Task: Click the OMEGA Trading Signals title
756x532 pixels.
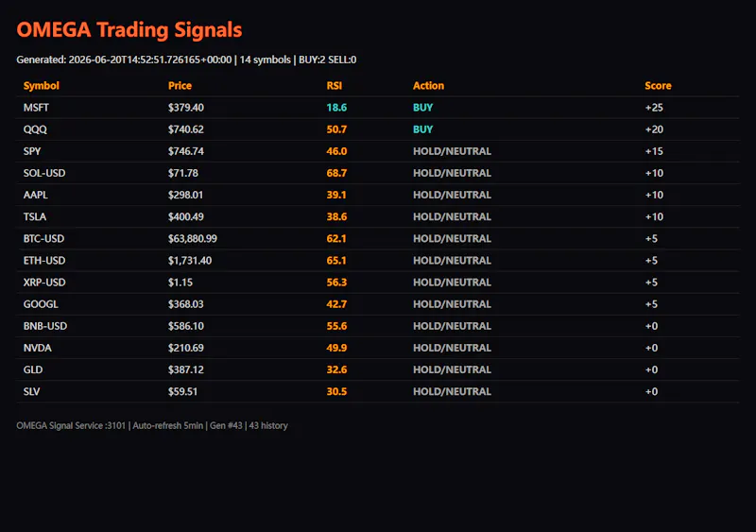Action: 129,29
